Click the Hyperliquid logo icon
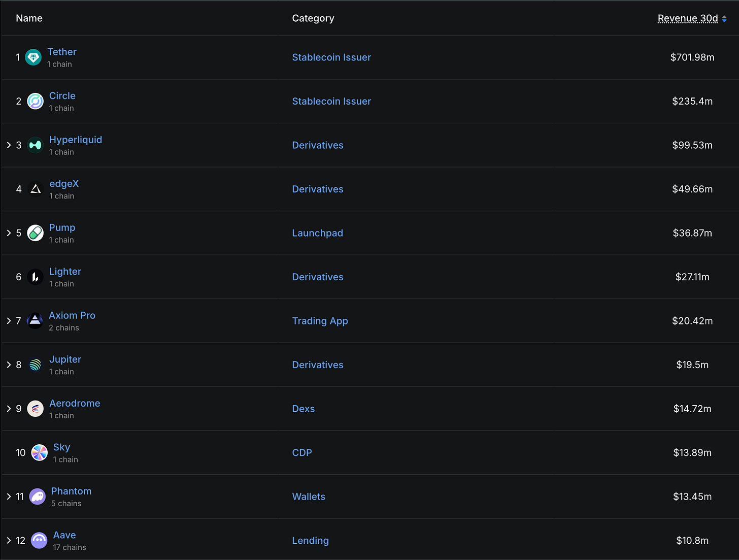The height and width of the screenshot is (560, 739). [x=35, y=145]
